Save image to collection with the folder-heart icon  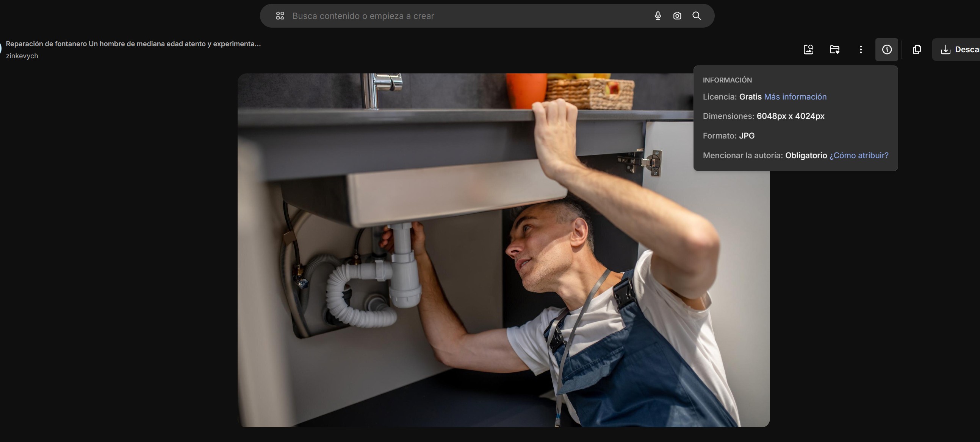tap(834, 50)
